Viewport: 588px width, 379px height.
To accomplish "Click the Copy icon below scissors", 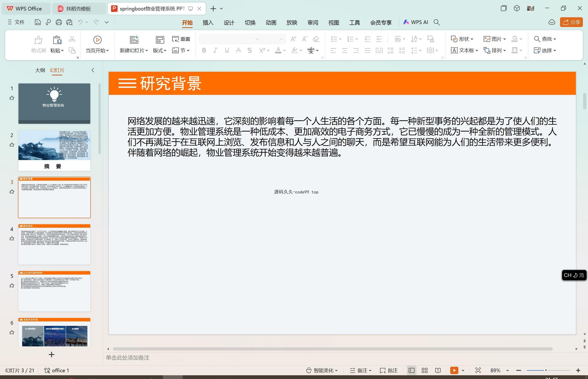I will [72, 50].
